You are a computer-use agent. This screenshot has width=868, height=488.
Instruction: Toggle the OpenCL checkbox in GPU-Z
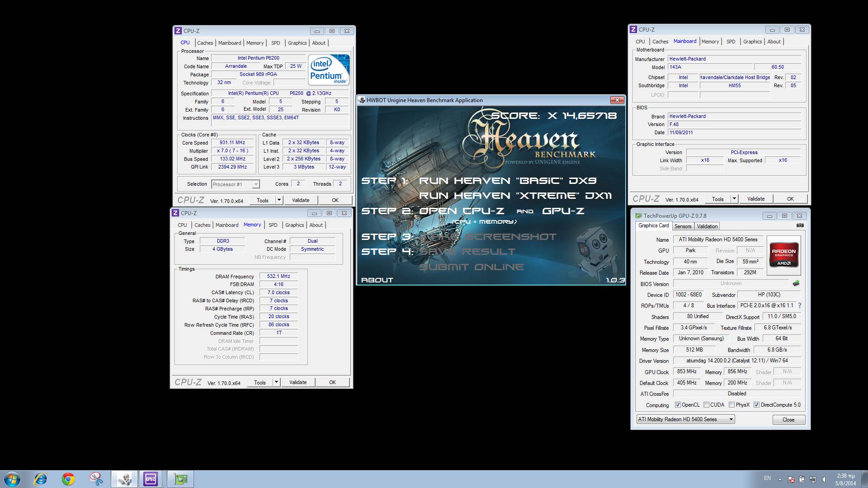coord(678,405)
